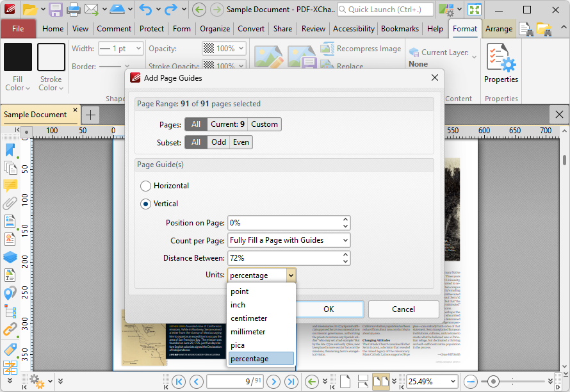Click the Bookmarks icon in left sidebar
Screen dimensions: 570x392
click(10, 150)
